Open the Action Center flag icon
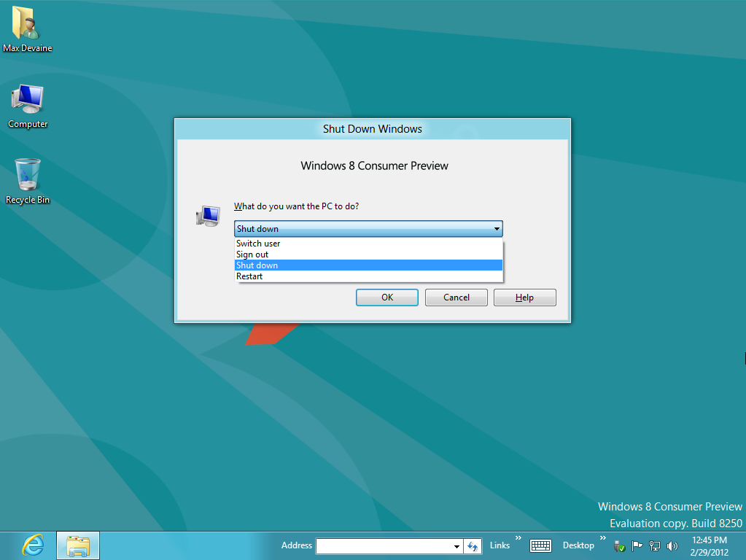The width and height of the screenshot is (746, 560). coord(637,545)
